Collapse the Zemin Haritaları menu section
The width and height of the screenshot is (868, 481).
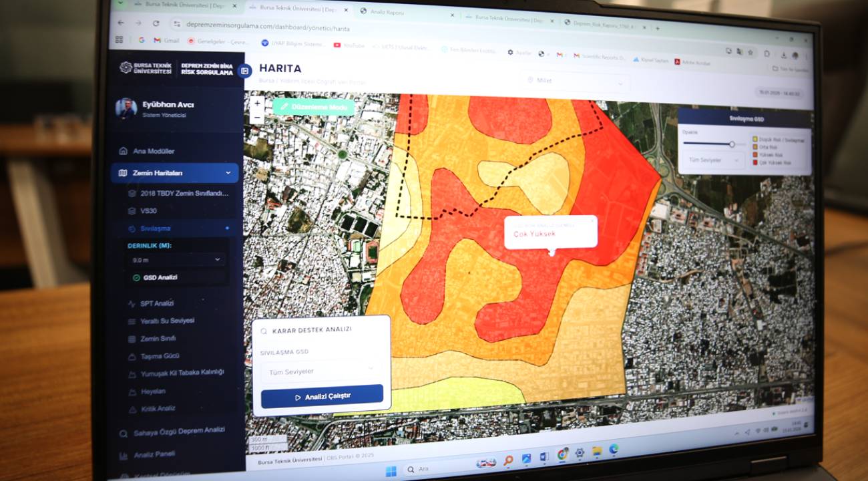pos(228,173)
